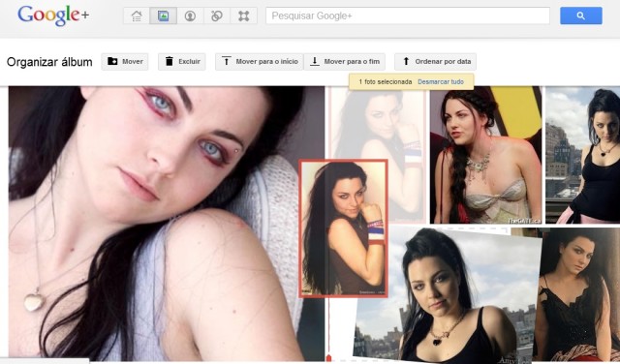Viewport: 620px width, 364px height.
Task: Click the Organizar álbum heading
Action: click(x=49, y=62)
